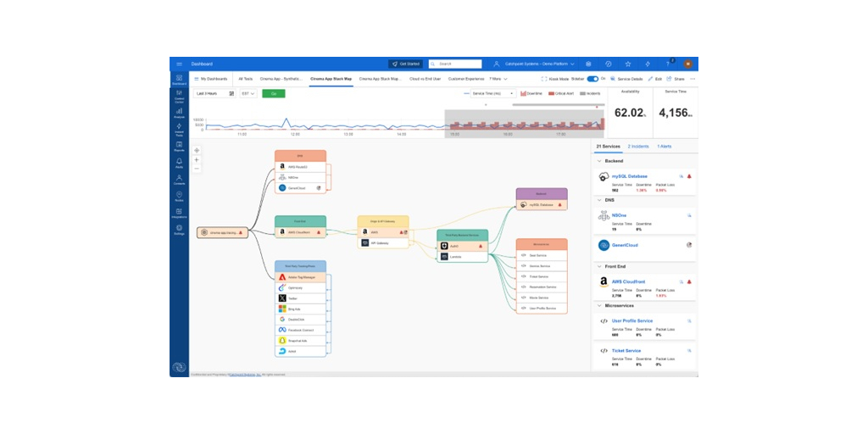The image size is (868, 434).
Task: Select the Snapchat Ads node
Action: click(300, 341)
